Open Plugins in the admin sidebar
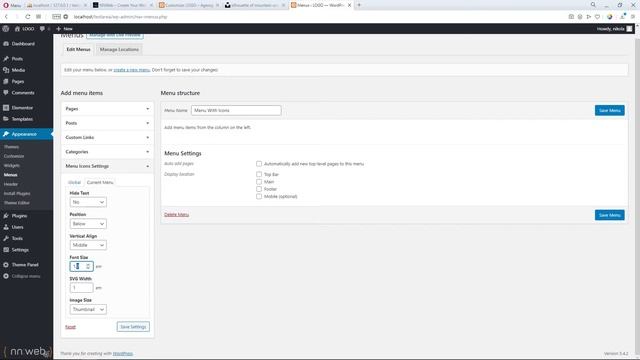The image size is (640, 360). [19, 216]
